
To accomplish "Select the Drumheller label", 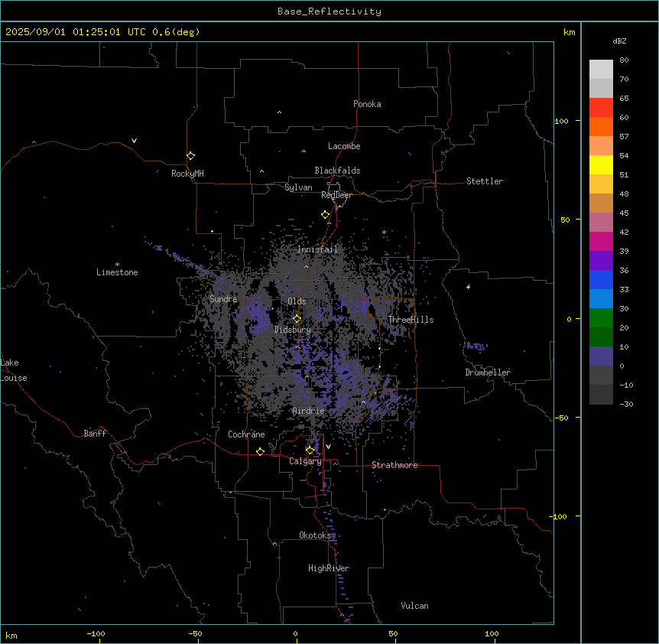I will [x=488, y=372].
